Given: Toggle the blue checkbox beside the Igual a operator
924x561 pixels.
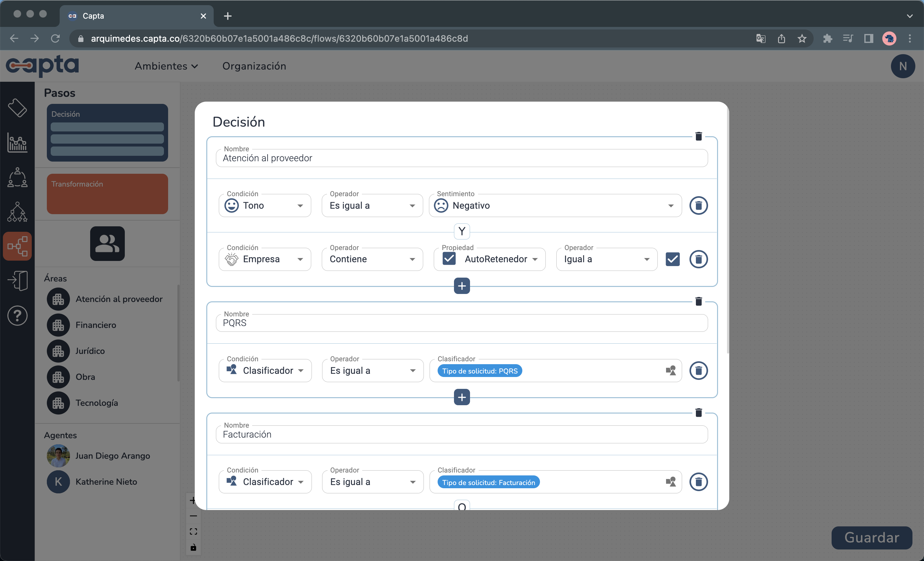Looking at the screenshot, I should point(673,259).
